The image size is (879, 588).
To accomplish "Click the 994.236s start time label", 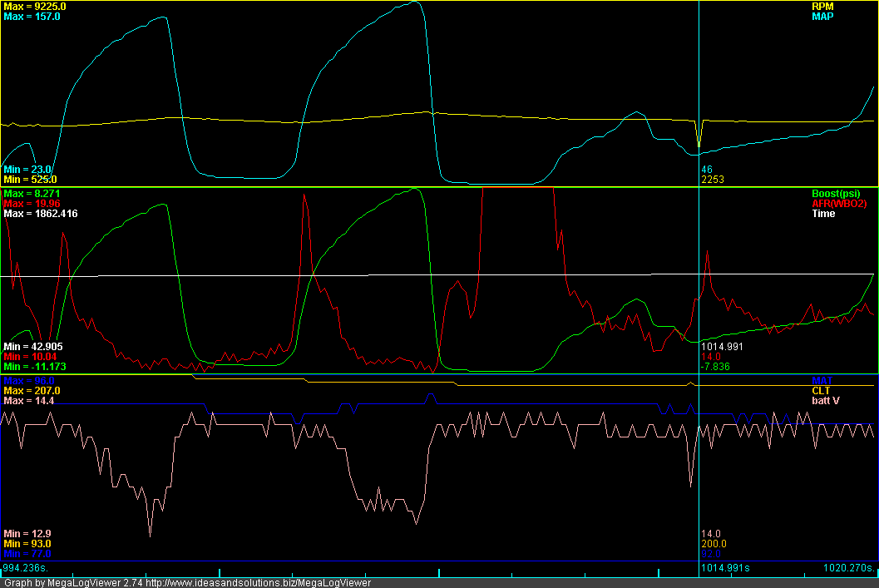I will tap(26, 568).
